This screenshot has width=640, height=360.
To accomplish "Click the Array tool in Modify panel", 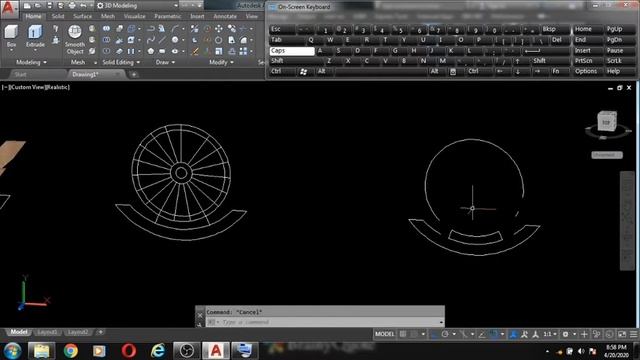I will tap(244, 51).
